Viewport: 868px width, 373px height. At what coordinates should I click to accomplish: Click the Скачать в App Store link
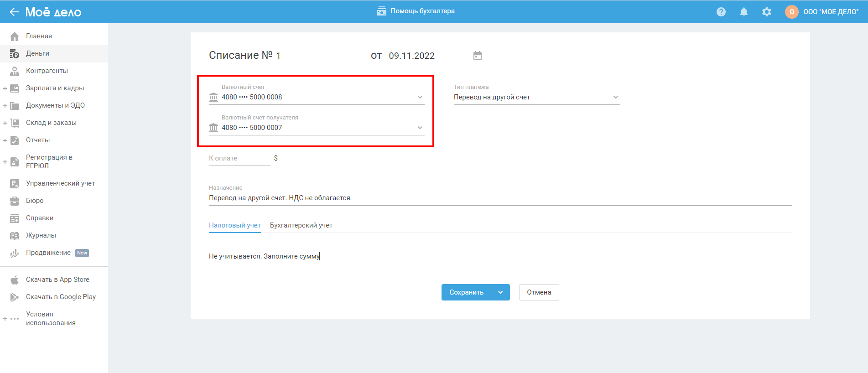(x=57, y=280)
